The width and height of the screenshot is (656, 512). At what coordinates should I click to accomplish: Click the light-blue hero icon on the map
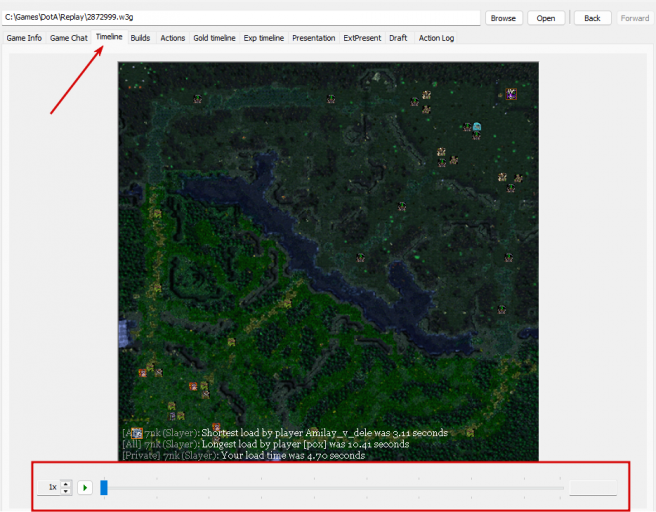pos(477,126)
